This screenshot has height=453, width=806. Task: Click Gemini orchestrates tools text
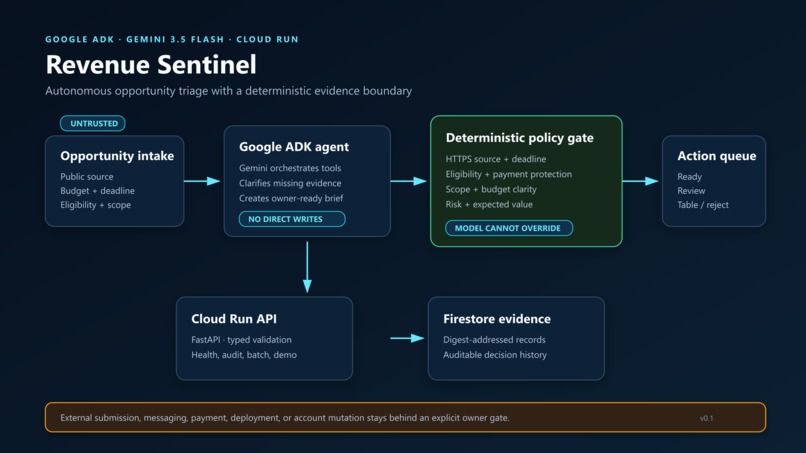290,168
